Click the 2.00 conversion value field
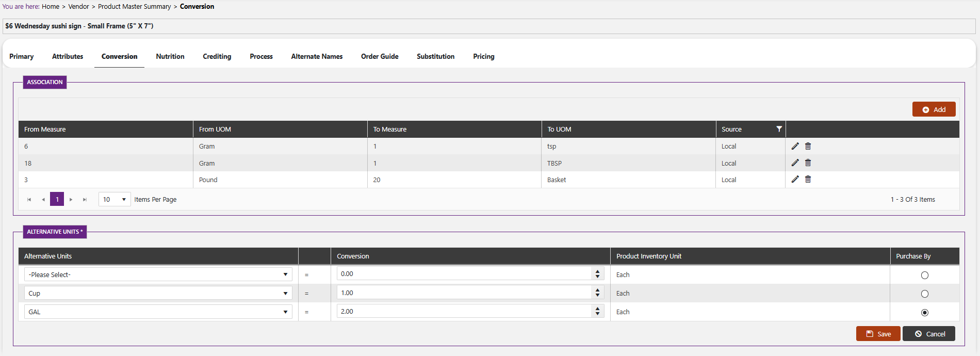 click(464, 311)
